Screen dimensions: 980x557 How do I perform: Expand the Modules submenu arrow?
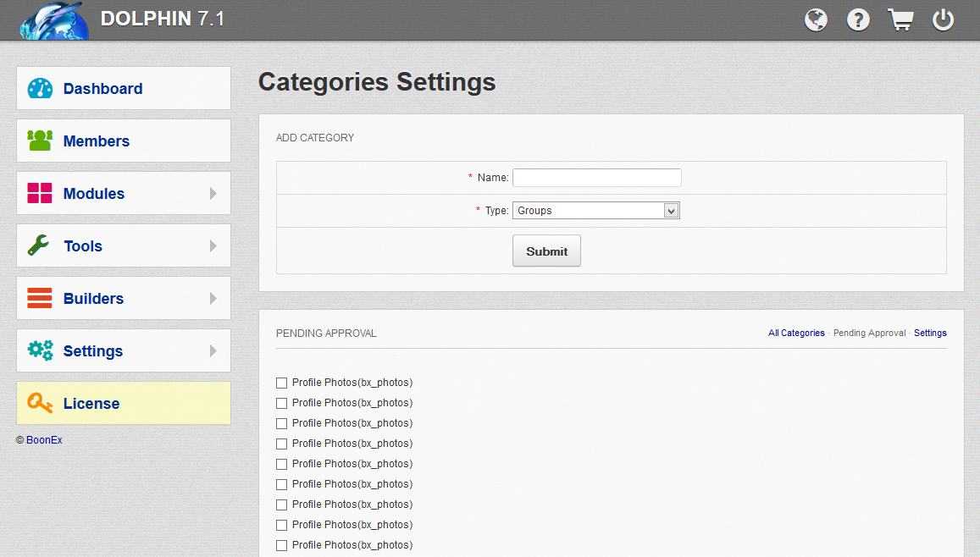(213, 194)
